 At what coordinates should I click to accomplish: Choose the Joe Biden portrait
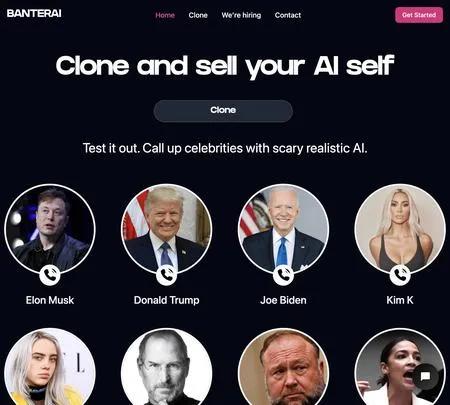[283, 229]
